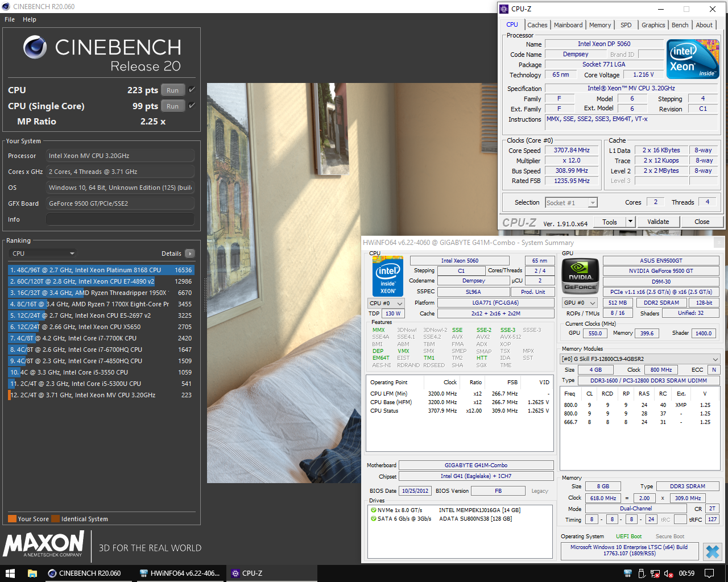Switch to HWiNFO64 taskbar item
Viewport: 728px width, 582px height.
[x=181, y=573]
